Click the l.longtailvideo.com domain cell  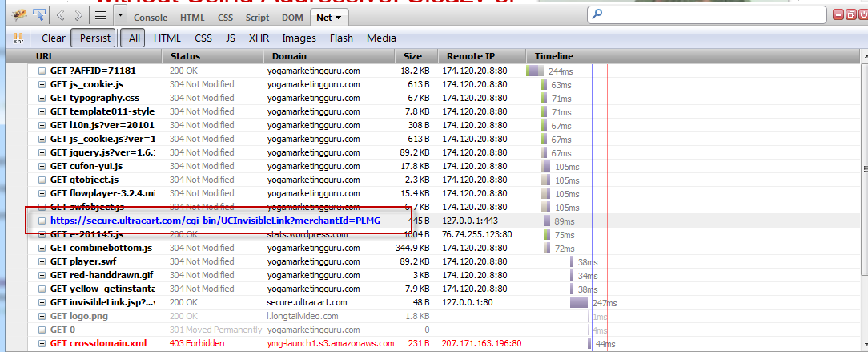pos(302,316)
